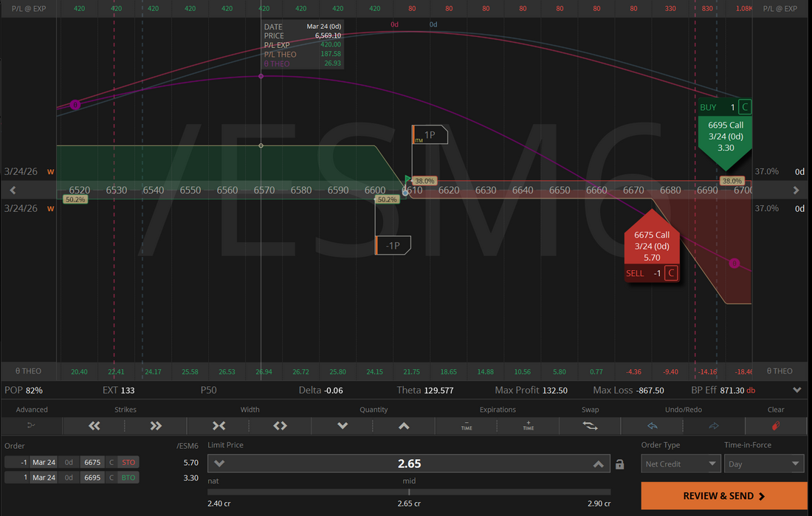812x516 pixels.
Task: Toggle STO action on the 6675 leg
Action: coord(128,462)
